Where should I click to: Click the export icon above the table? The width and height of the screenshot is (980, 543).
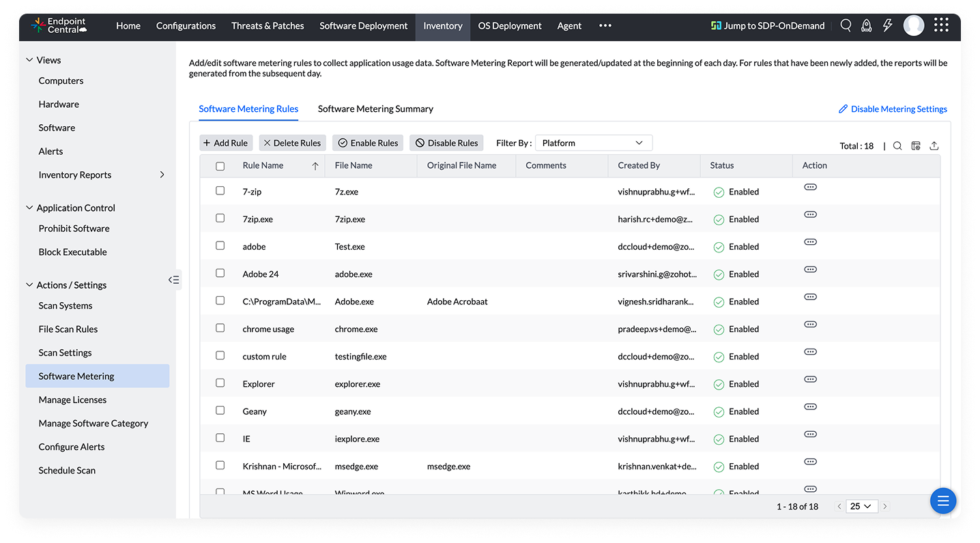pyautogui.click(x=934, y=145)
